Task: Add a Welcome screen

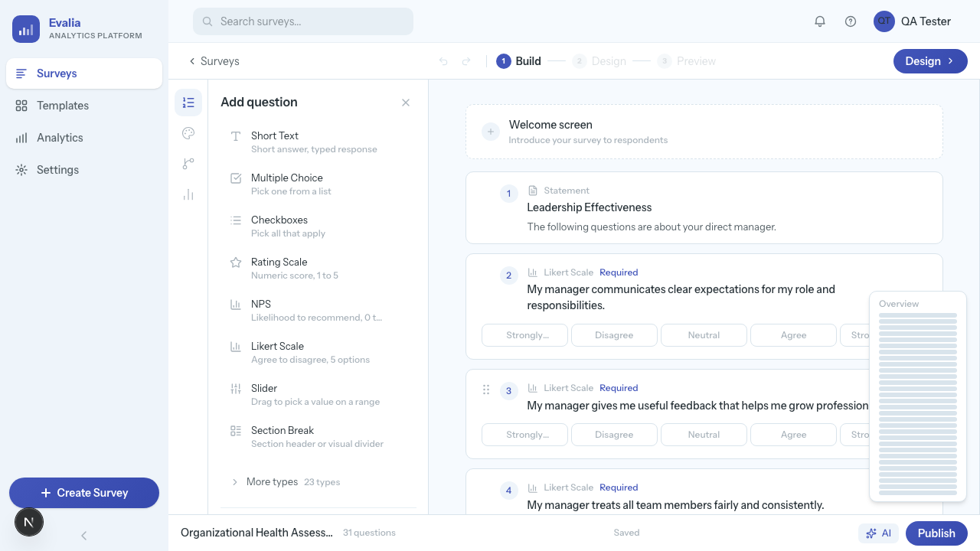Action: [x=704, y=132]
